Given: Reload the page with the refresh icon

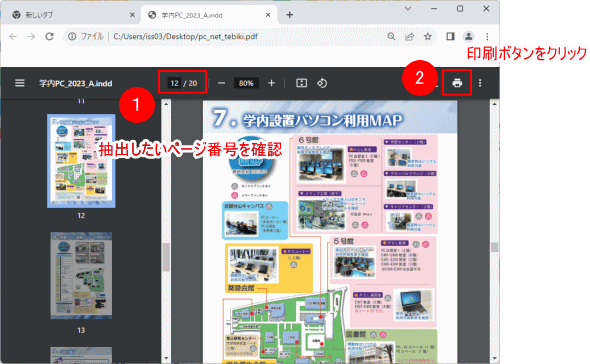Looking at the screenshot, I should pyautogui.click(x=49, y=36).
